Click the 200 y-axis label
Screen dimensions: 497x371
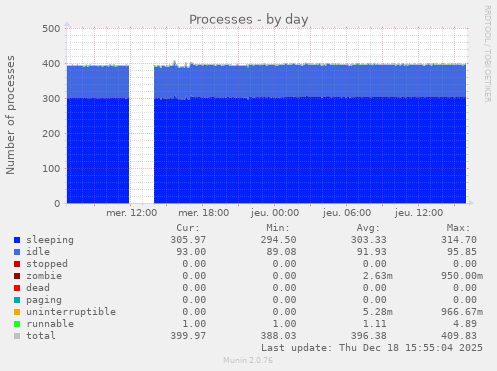[51, 134]
